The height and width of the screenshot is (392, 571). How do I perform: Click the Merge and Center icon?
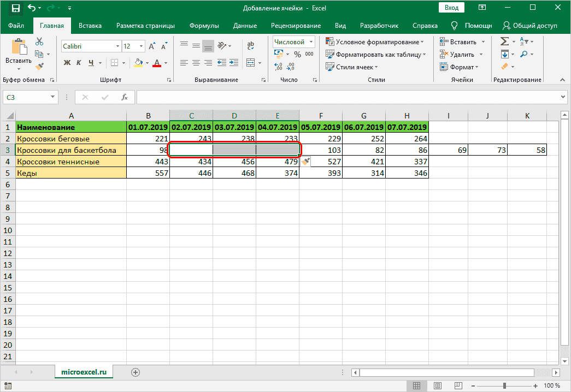point(251,62)
